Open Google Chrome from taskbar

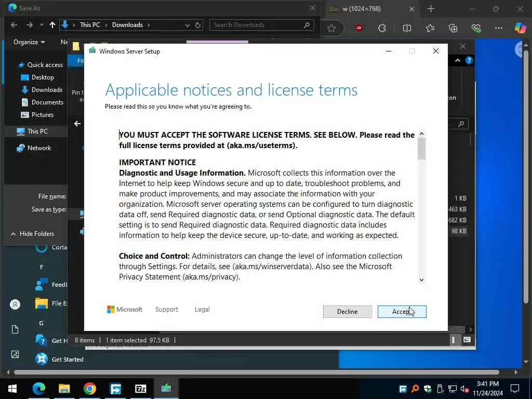point(90,389)
